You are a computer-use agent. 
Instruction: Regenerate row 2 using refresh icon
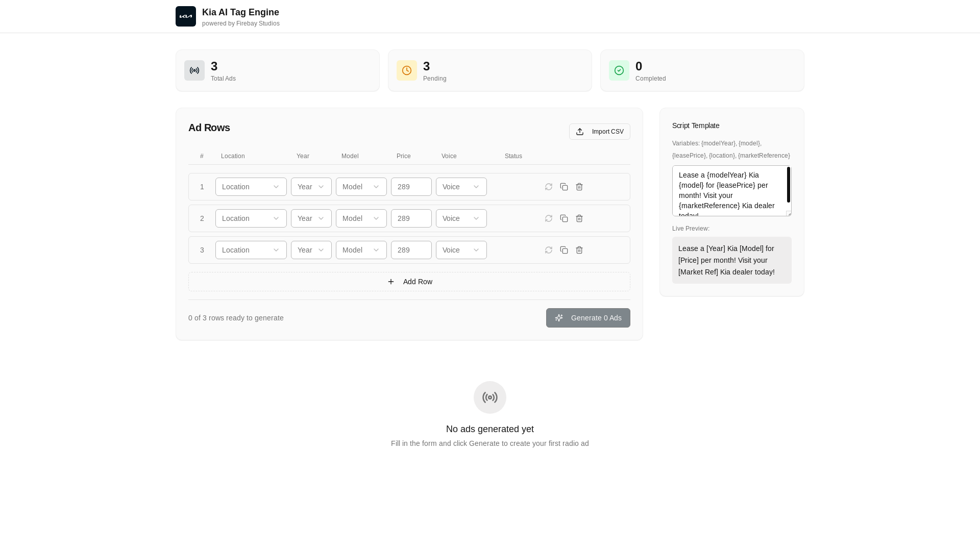tap(549, 218)
